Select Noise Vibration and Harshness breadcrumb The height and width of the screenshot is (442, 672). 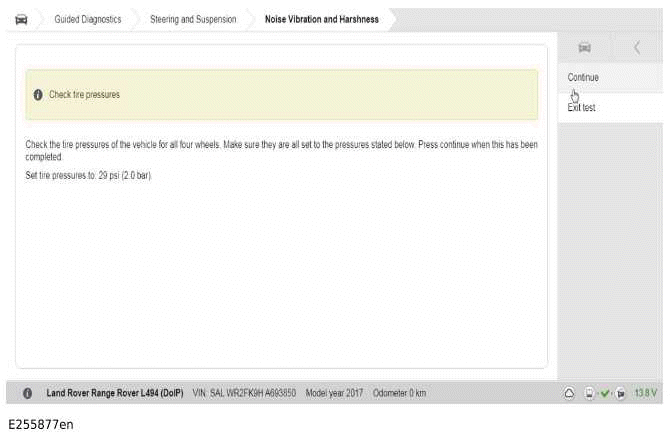pos(321,19)
